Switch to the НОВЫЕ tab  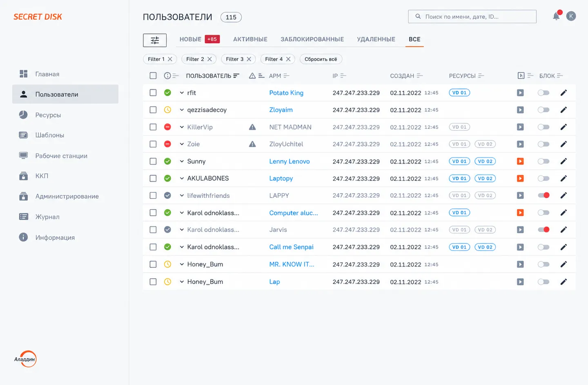(x=200, y=39)
